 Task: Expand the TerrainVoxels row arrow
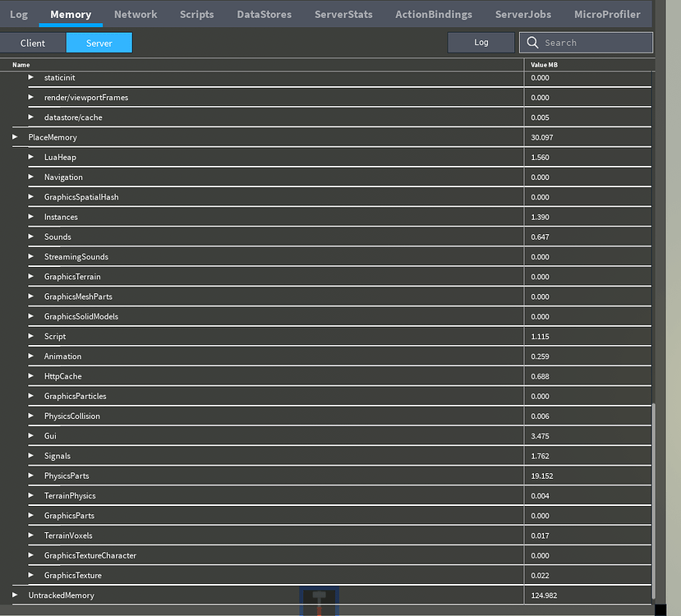(31, 536)
